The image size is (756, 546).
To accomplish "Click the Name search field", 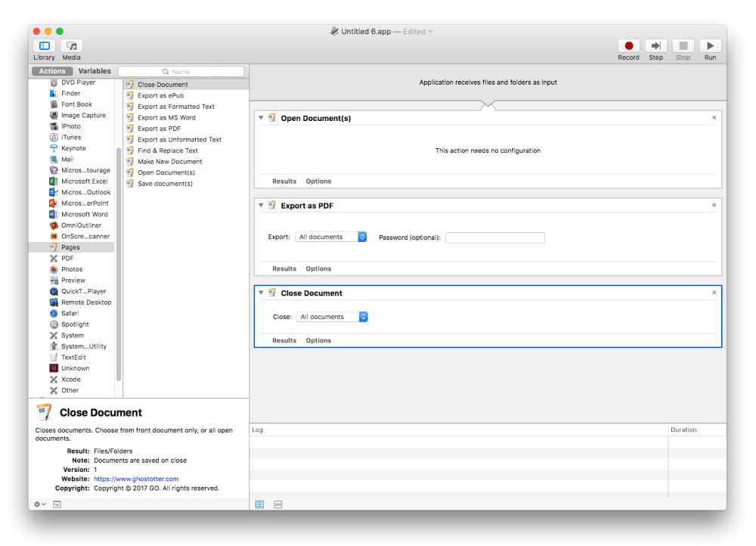I will [181, 71].
